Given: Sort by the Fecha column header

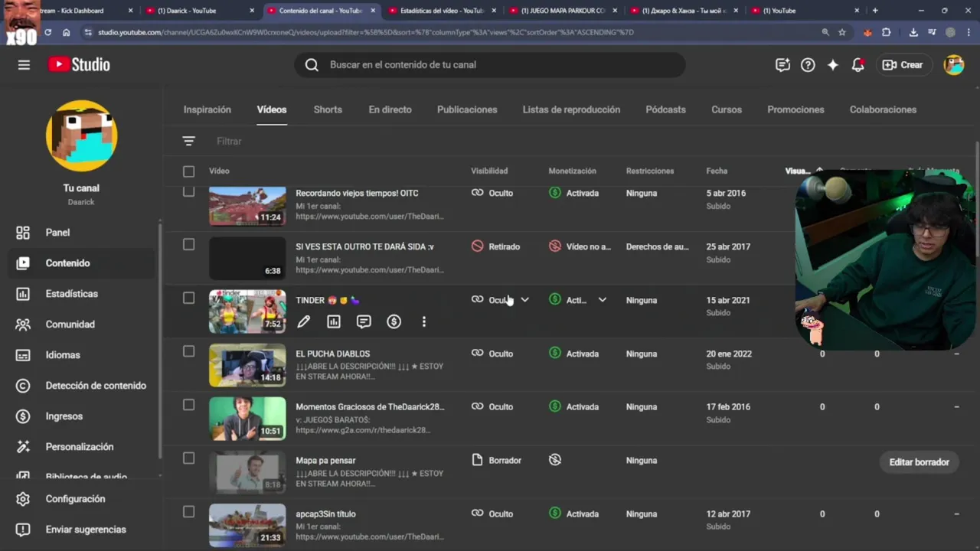Looking at the screenshot, I should point(717,171).
